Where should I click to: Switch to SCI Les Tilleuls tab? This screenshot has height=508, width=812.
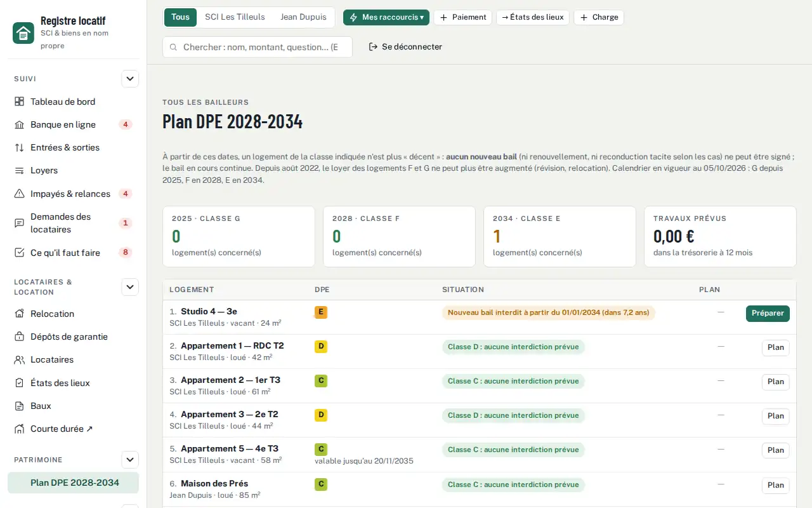[x=235, y=17]
